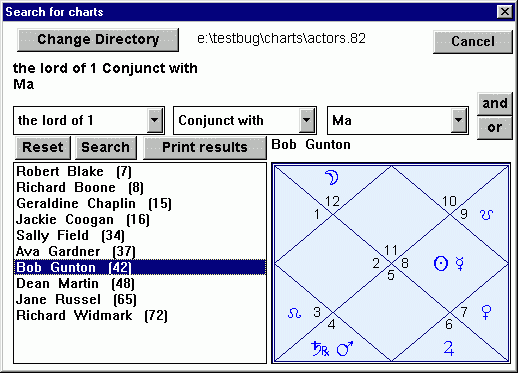The width and height of the screenshot is (518, 373).
Task: Select Robert Blake (7) in results
Action: (x=140, y=171)
